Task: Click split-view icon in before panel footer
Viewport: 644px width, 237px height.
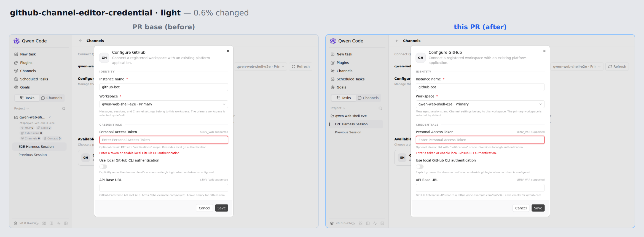Action: tap(51, 223)
